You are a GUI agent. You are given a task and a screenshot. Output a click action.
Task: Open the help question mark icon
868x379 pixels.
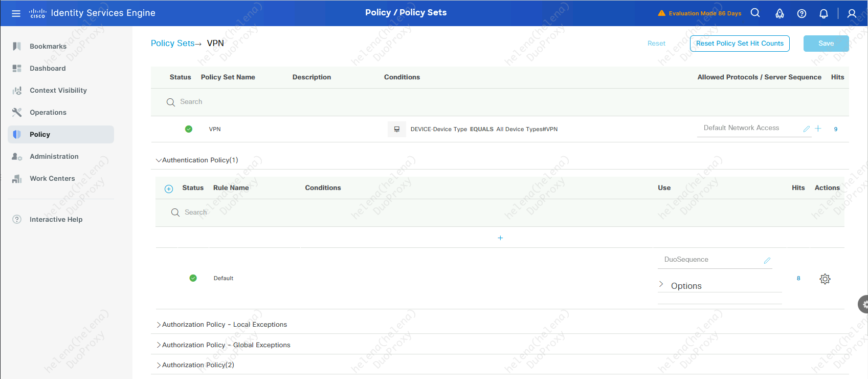pyautogui.click(x=802, y=14)
